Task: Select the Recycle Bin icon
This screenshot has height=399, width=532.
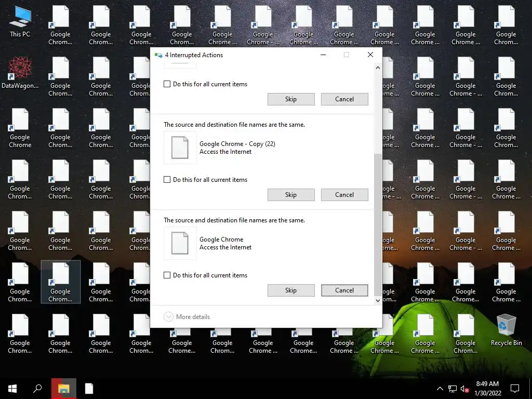Action: coord(506,330)
